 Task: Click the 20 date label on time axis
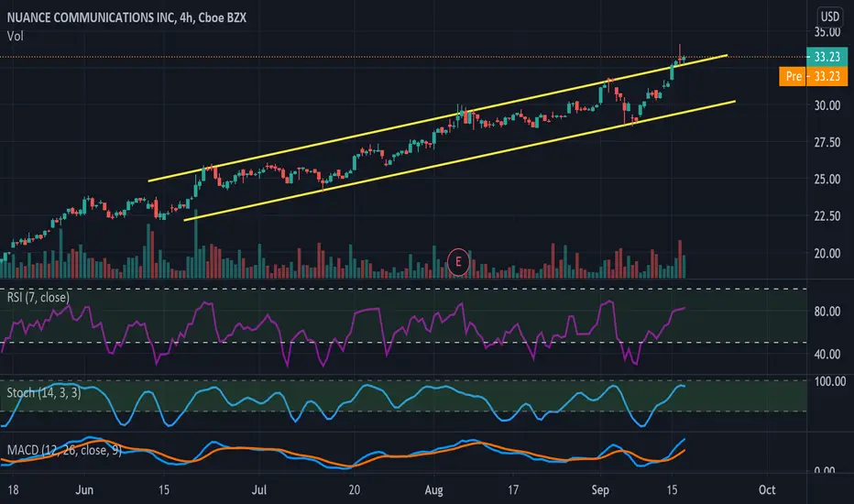point(355,490)
